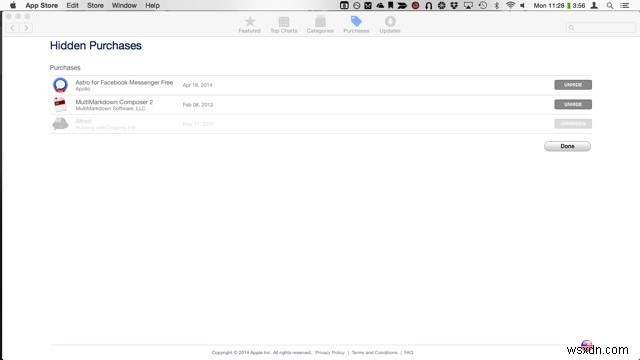This screenshot has height=360, width=640.
Task: Open Notification Center list icon
Action: [x=624, y=5]
